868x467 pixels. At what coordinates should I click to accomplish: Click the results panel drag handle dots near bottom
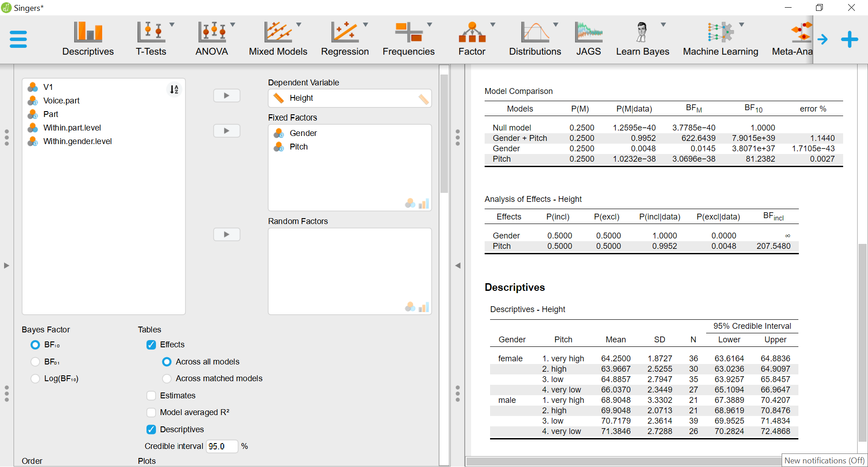pos(458,393)
